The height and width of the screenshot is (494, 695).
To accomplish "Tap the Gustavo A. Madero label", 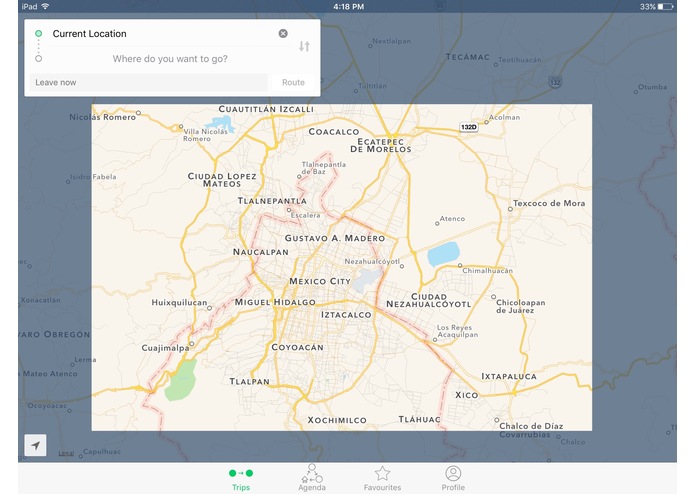I will (335, 238).
